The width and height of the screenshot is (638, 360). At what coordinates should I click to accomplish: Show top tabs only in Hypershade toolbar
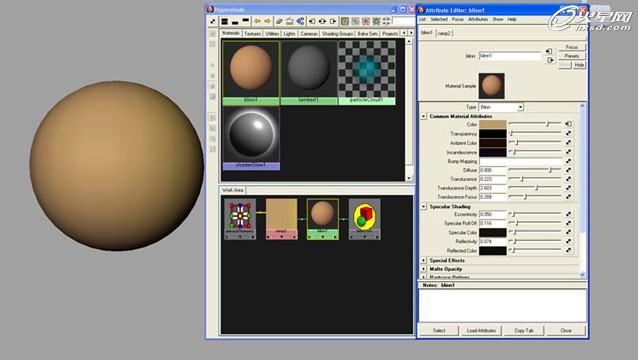tap(245, 21)
